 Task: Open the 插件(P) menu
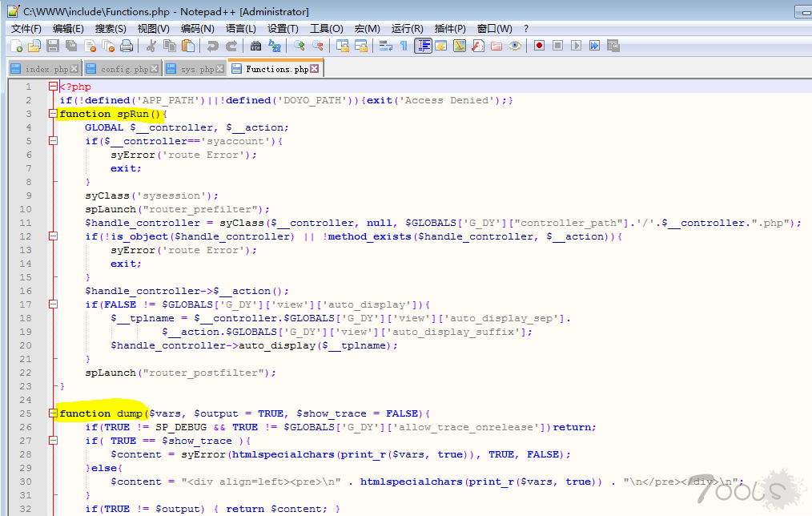450,29
